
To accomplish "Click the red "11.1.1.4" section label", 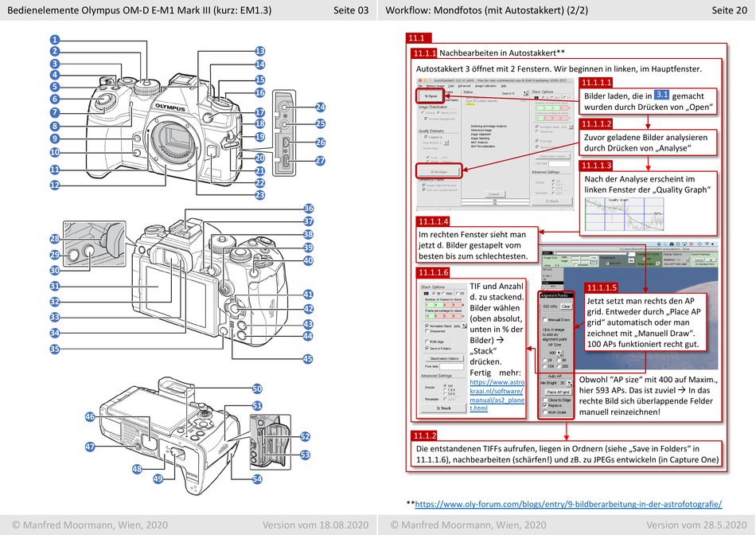I will coord(434,221).
